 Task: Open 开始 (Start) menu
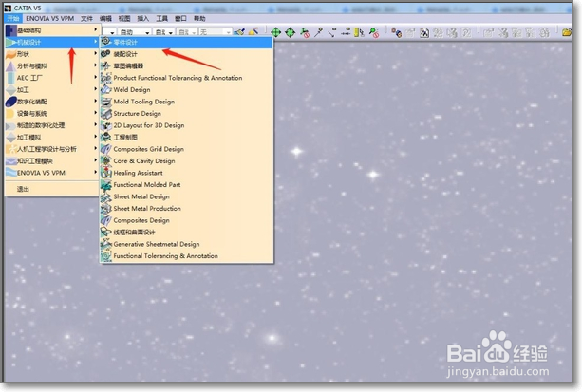click(x=13, y=18)
